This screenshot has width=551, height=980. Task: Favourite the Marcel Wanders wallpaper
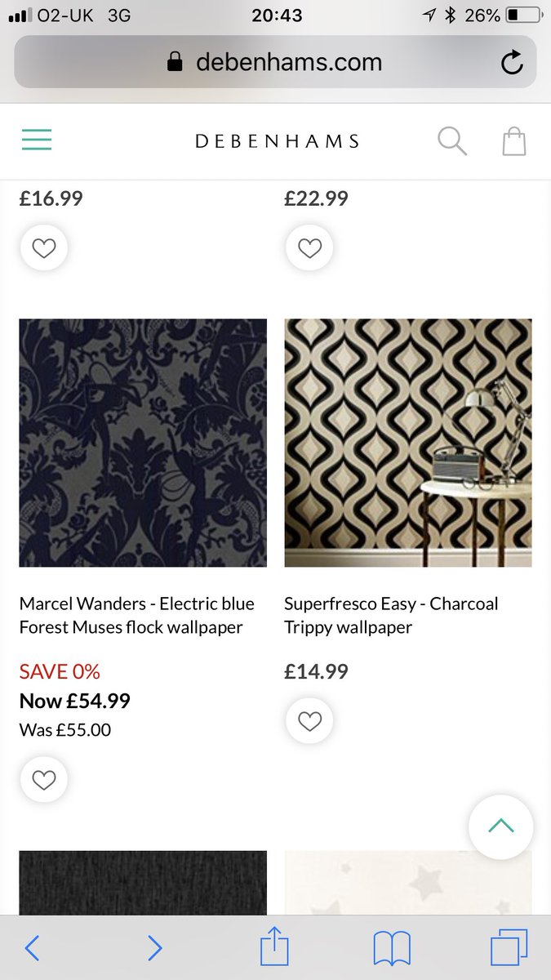[44, 780]
